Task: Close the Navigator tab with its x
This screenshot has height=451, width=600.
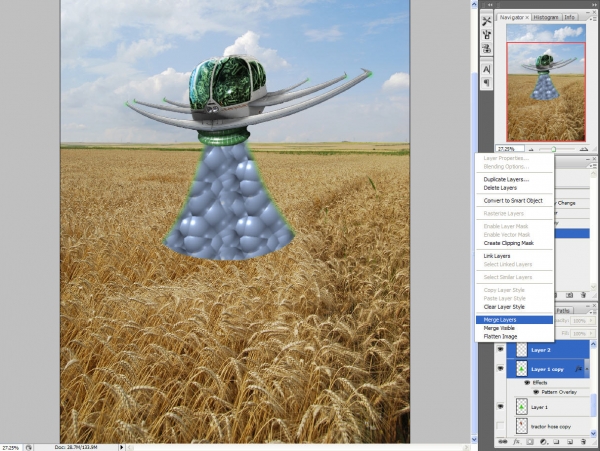Action: [x=527, y=17]
